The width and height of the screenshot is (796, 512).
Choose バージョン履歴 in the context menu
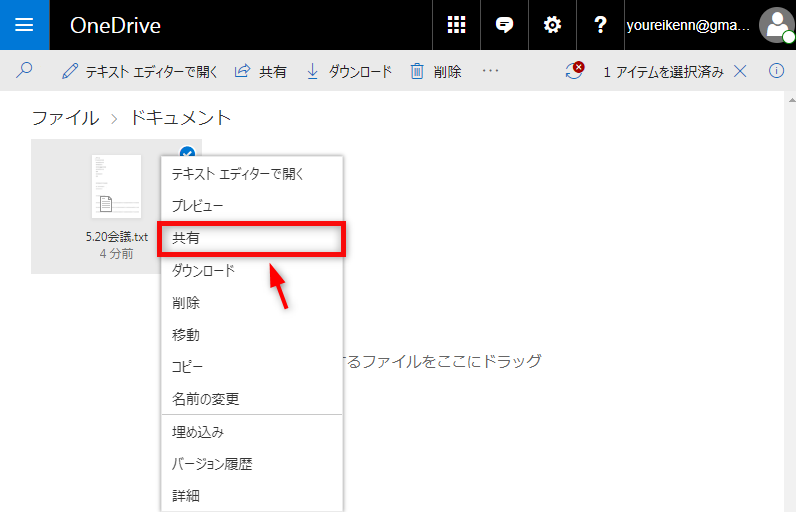(x=252, y=464)
